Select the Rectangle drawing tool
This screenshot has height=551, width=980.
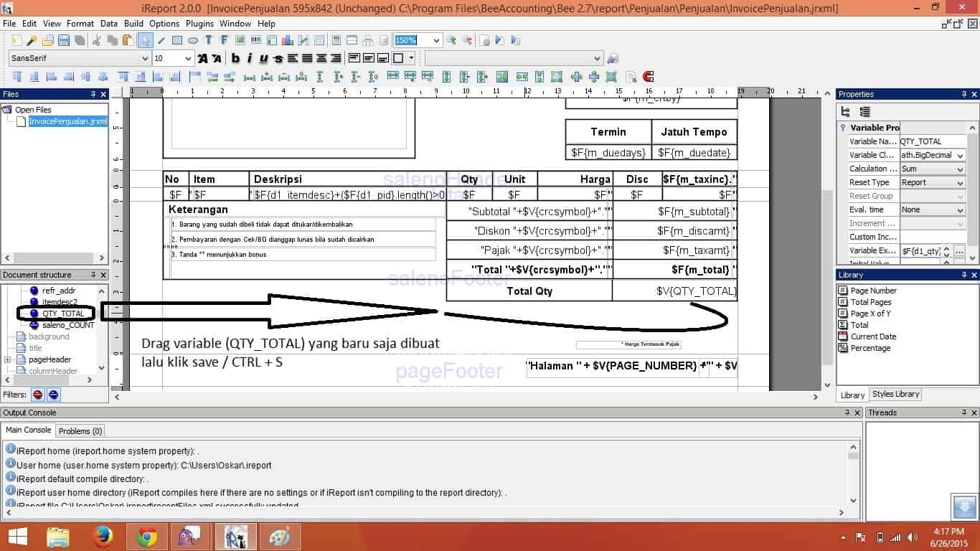click(x=179, y=40)
